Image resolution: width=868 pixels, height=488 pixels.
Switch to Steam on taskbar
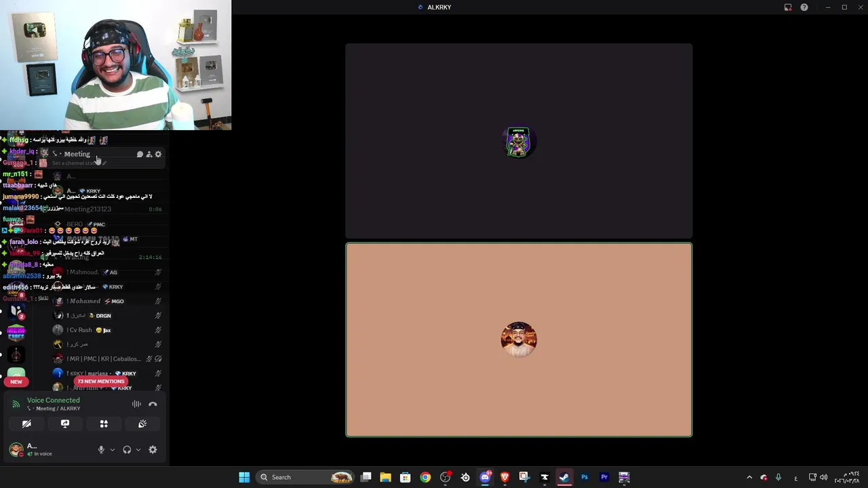(564, 477)
